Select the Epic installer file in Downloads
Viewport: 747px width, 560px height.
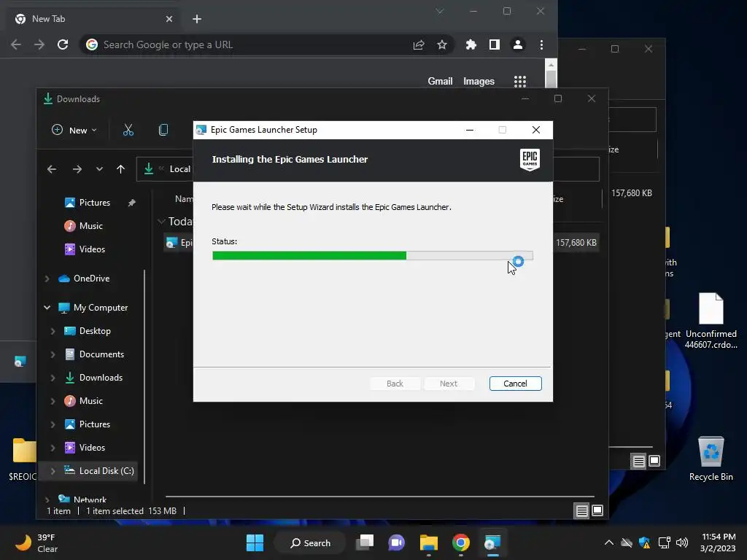tap(179, 243)
